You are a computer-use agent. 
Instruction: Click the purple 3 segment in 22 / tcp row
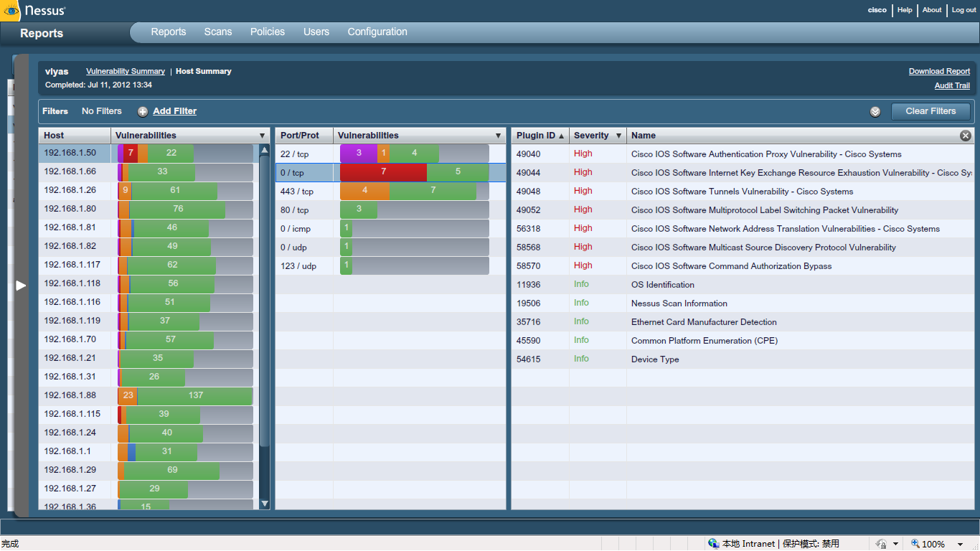(359, 154)
